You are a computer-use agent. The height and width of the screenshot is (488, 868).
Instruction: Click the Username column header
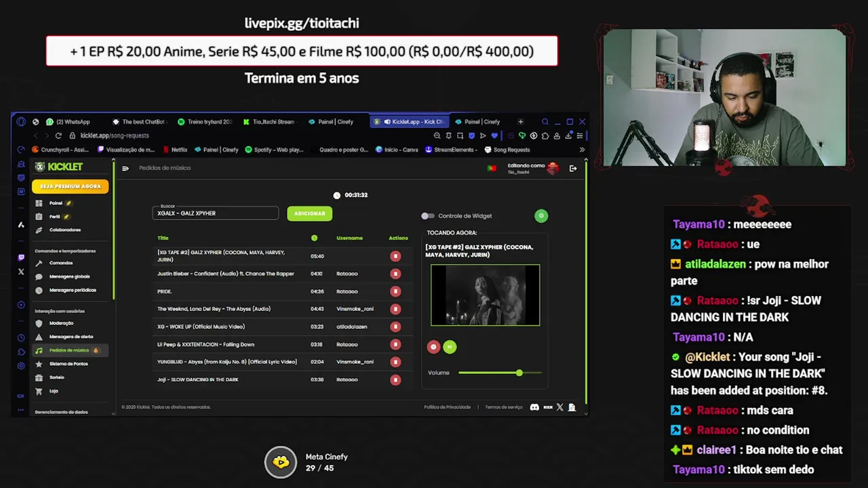point(349,238)
